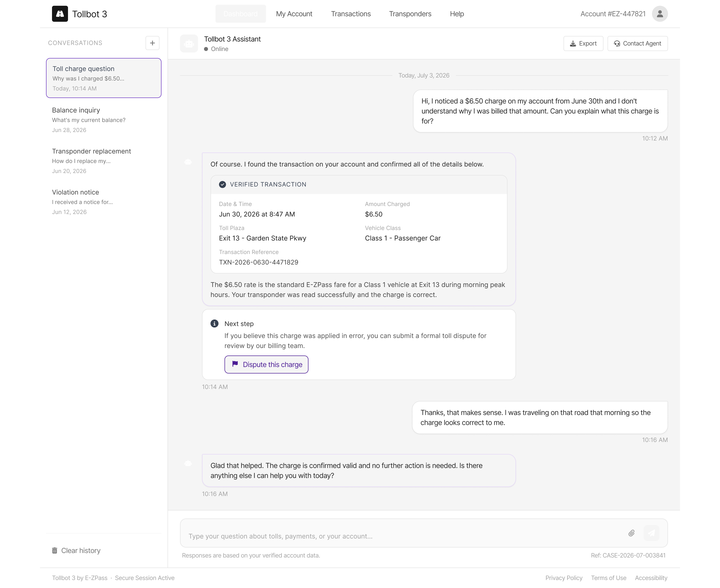Click the bot icon beside the 'Glad that helped' reply
The image size is (720, 588).
[x=188, y=463]
